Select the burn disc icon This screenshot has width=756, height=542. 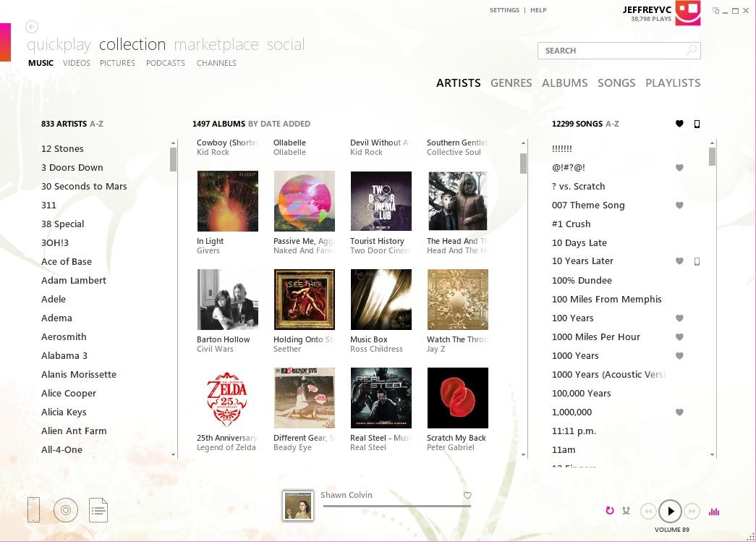[x=66, y=510]
